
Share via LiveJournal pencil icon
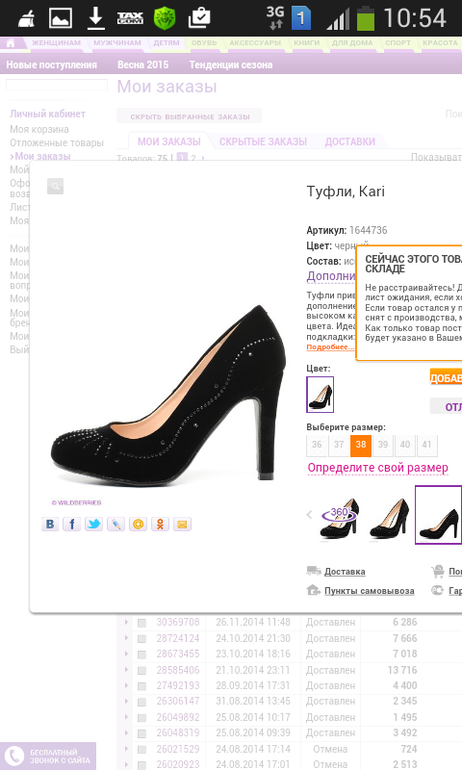[x=116, y=524]
